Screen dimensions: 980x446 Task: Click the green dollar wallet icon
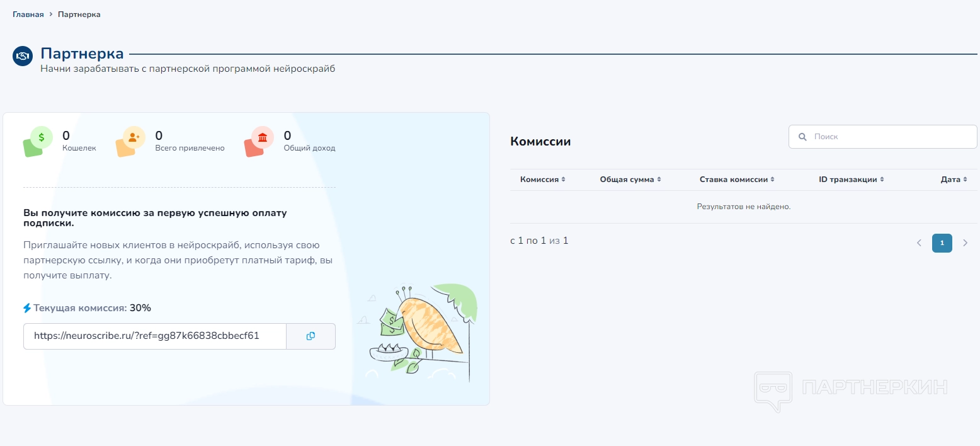pos(41,137)
